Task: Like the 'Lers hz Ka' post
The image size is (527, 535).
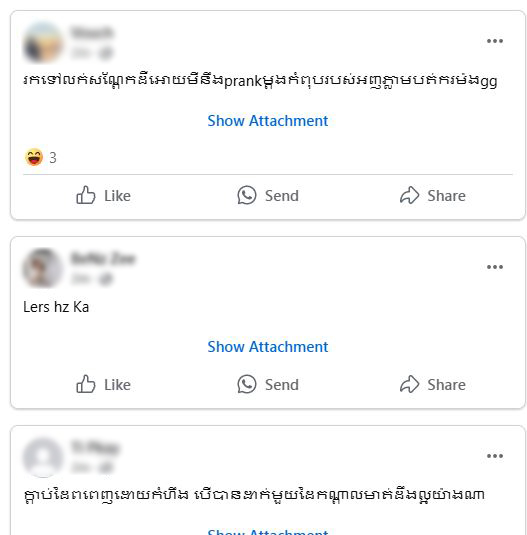Action: [103, 385]
